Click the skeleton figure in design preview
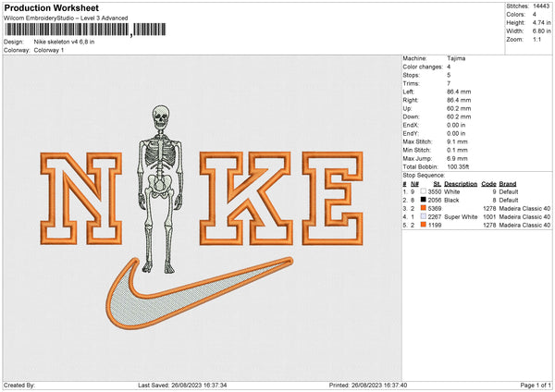 [160, 190]
